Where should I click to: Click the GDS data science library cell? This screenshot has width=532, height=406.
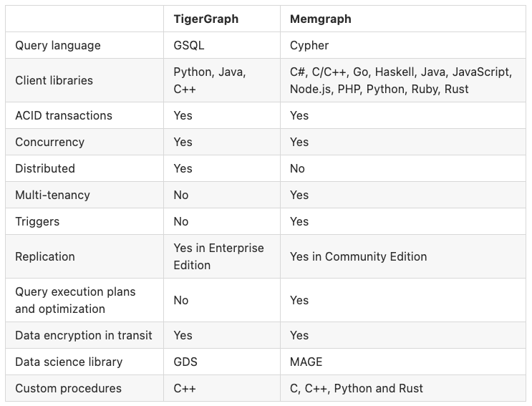point(185,362)
